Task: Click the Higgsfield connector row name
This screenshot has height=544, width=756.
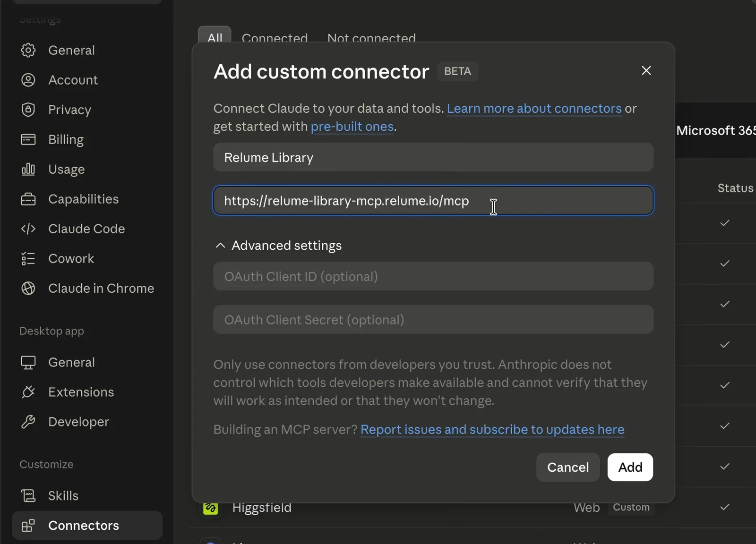Action: [262, 508]
